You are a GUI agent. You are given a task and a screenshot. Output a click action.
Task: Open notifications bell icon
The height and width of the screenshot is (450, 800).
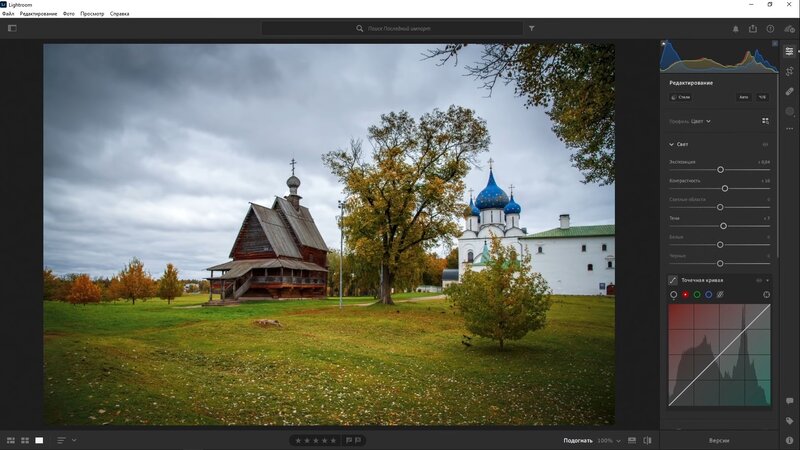pos(736,29)
